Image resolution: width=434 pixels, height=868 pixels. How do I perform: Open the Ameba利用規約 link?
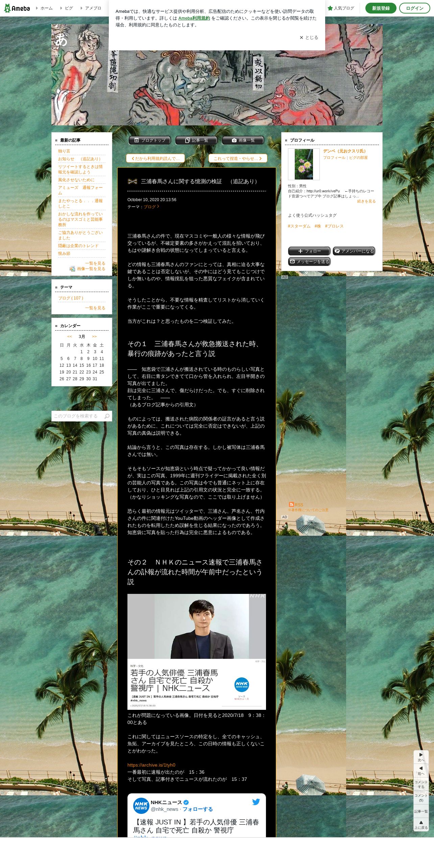(194, 18)
